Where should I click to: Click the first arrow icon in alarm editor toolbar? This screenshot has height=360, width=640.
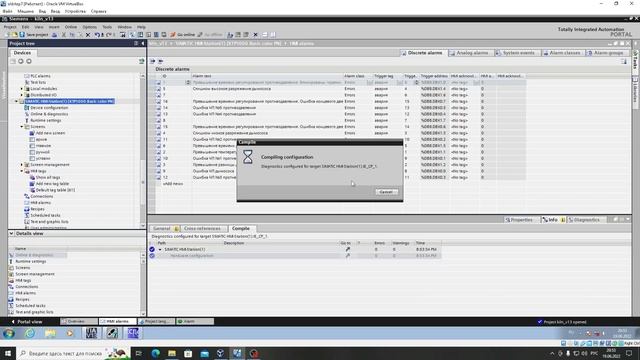point(153,61)
